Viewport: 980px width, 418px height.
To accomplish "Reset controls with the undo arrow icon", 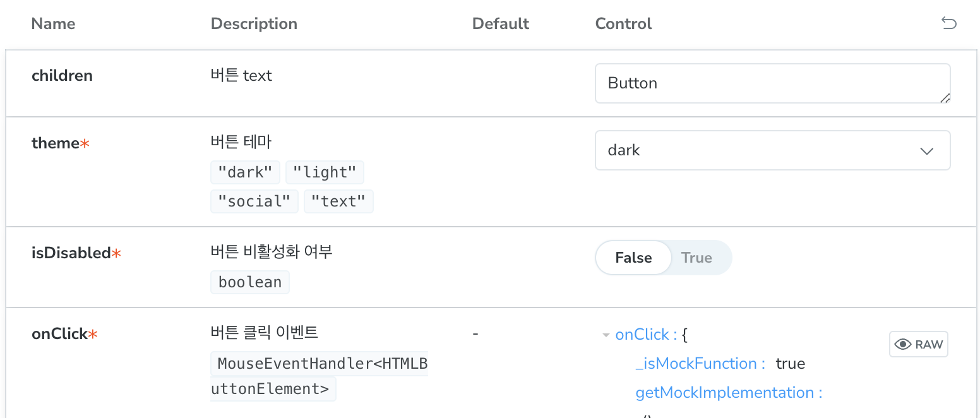I will tap(948, 24).
